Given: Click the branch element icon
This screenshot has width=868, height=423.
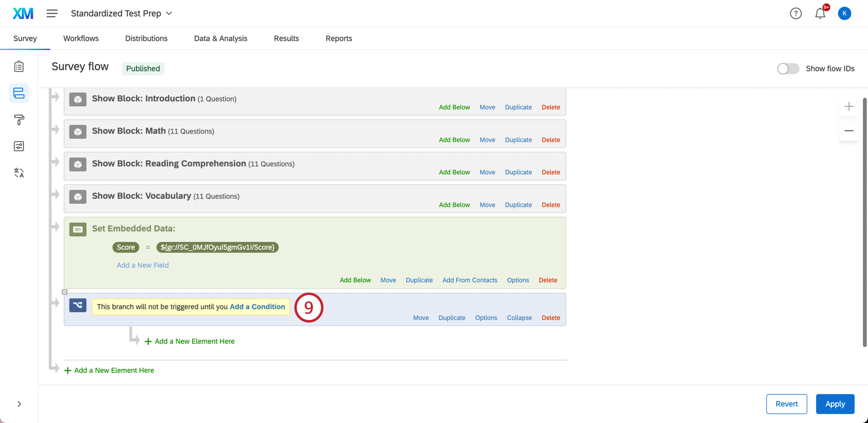Looking at the screenshot, I should coord(78,305).
